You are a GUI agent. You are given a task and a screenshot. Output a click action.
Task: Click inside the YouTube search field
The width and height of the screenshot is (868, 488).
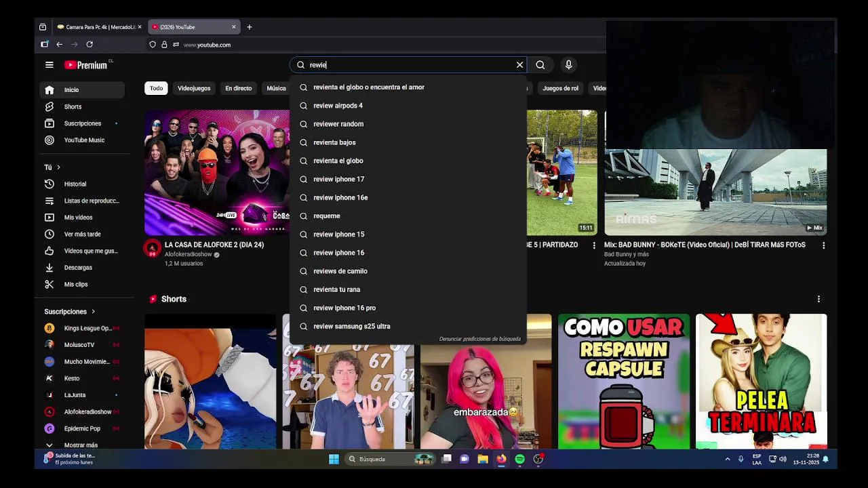[x=410, y=65]
